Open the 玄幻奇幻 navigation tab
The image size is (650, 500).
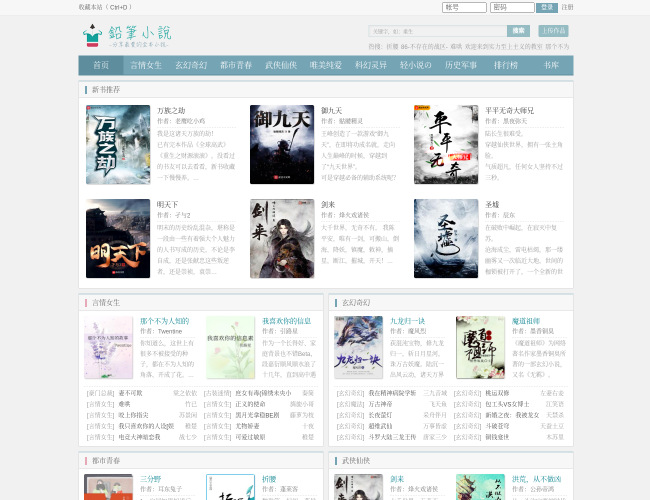(191, 65)
